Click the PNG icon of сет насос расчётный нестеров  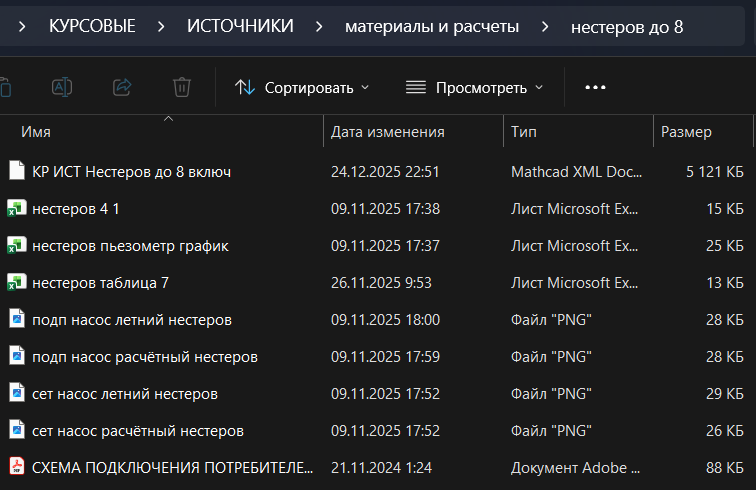(16, 430)
